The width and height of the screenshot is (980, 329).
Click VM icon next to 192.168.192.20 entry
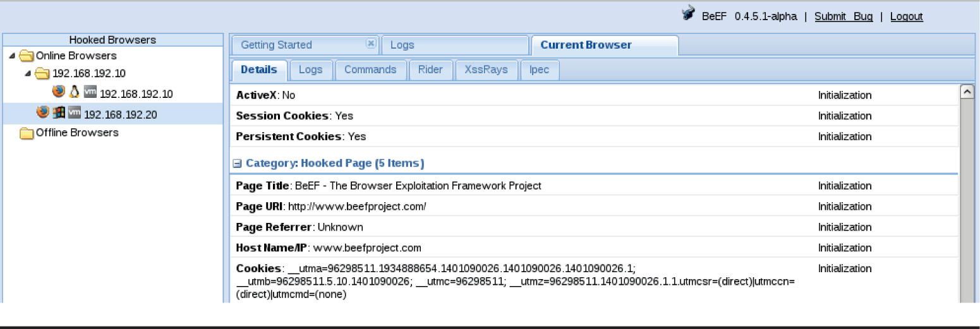click(75, 114)
